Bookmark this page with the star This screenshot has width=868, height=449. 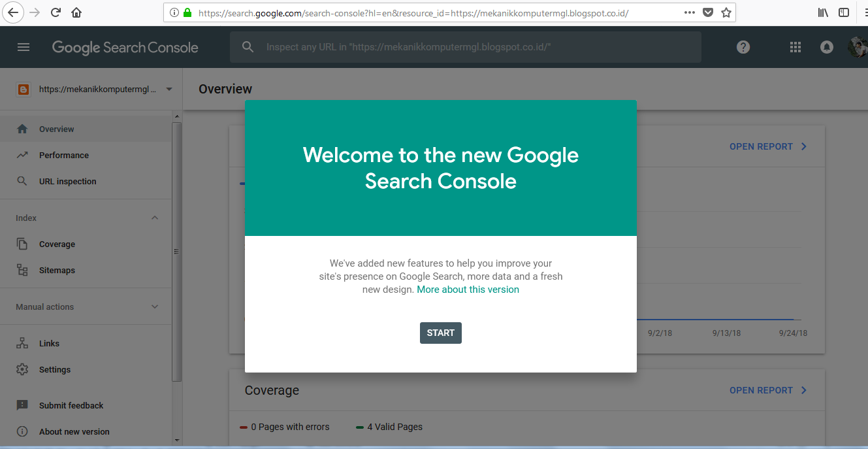[726, 12]
